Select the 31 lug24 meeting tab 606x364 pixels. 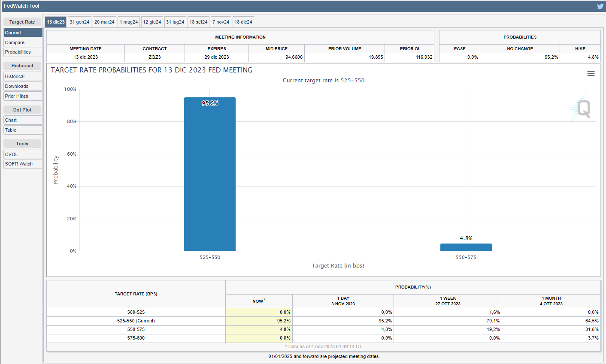pos(175,22)
